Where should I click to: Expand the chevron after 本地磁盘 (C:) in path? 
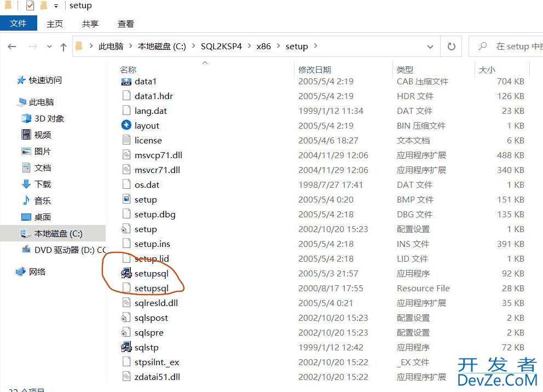pyautogui.click(x=194, y=45)
